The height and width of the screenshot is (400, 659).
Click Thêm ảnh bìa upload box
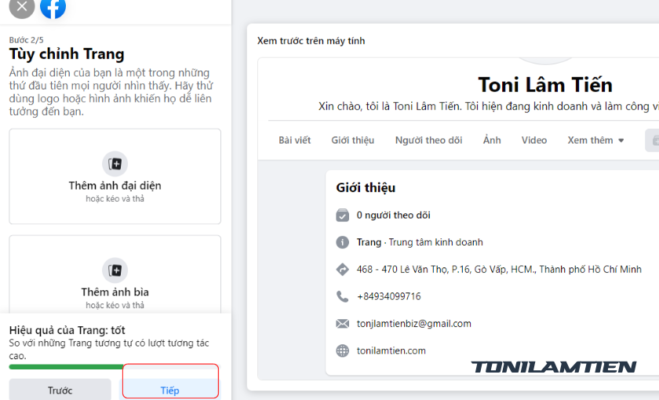click(x=115, y=274)
